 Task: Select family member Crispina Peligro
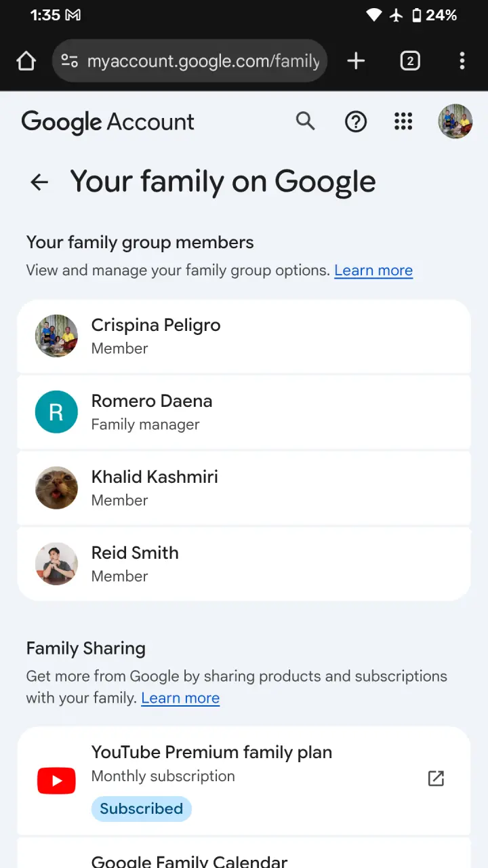[x=244, y=336]
